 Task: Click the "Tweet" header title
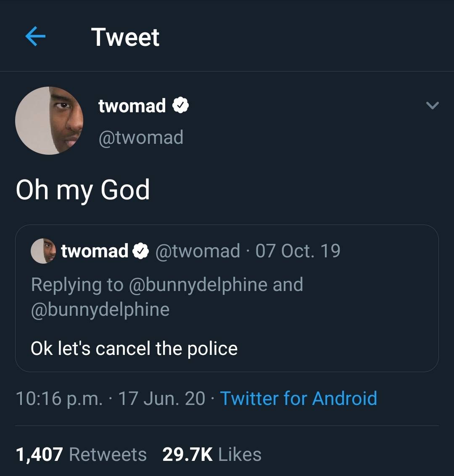(125, 37)
